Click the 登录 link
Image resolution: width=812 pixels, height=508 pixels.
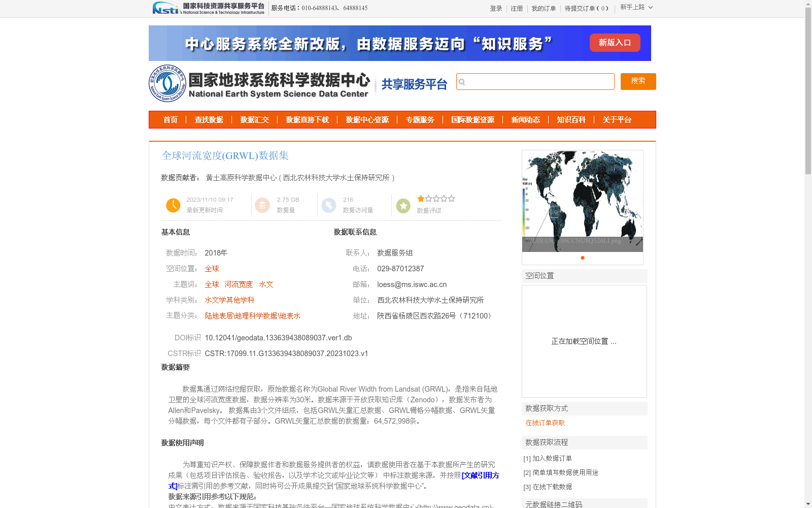496,9
